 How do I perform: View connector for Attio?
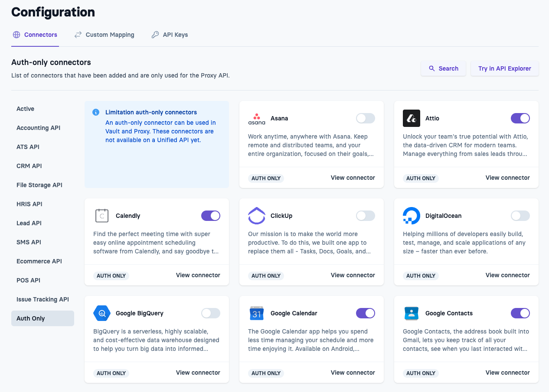(x=507, y=178)
